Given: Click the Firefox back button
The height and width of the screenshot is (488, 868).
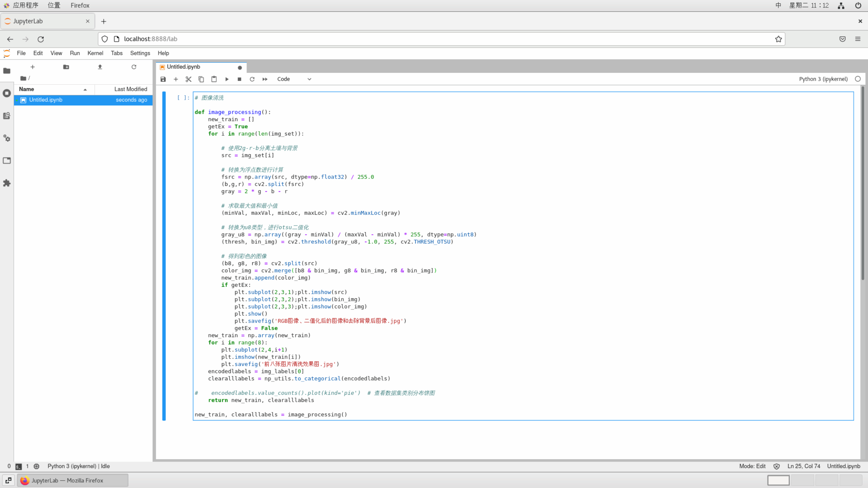Looking at the screenshot, I should [10, 39].
